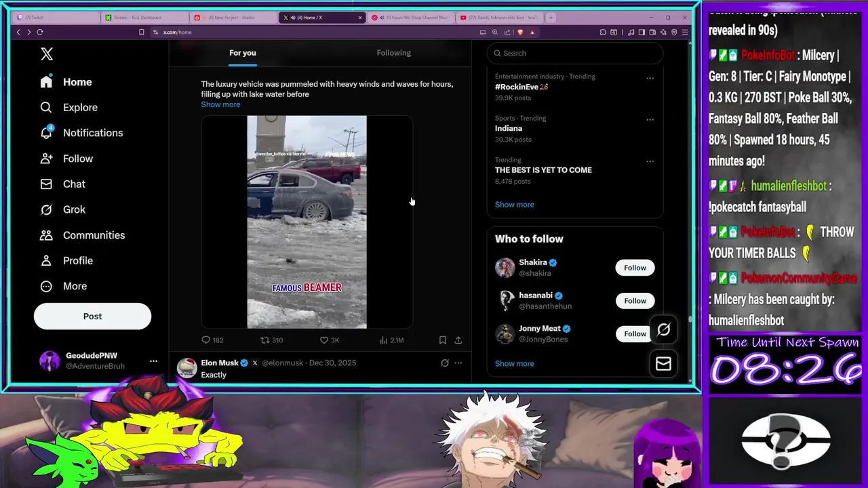Open Communities from the sidebar
868x488 pixels.
(82, 235)
